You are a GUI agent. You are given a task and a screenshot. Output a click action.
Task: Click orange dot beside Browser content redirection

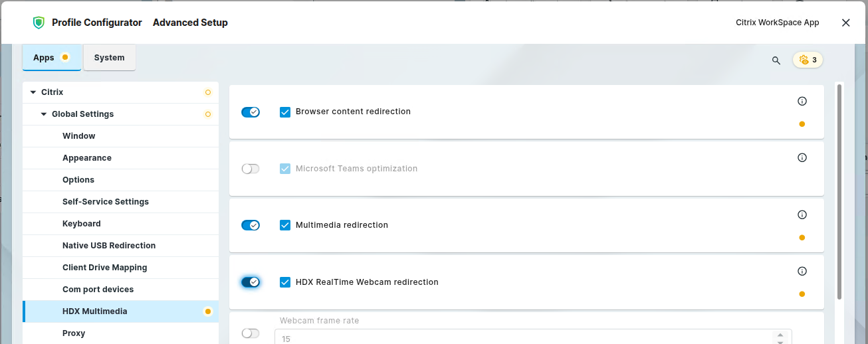click(x=802, y=124)
